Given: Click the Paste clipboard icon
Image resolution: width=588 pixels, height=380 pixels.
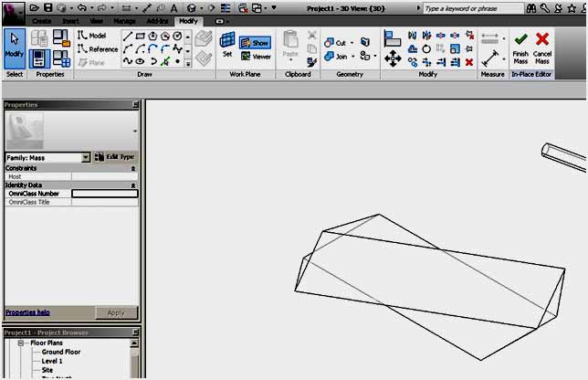Looking at the screenshot, I should [x=291, y=46].
